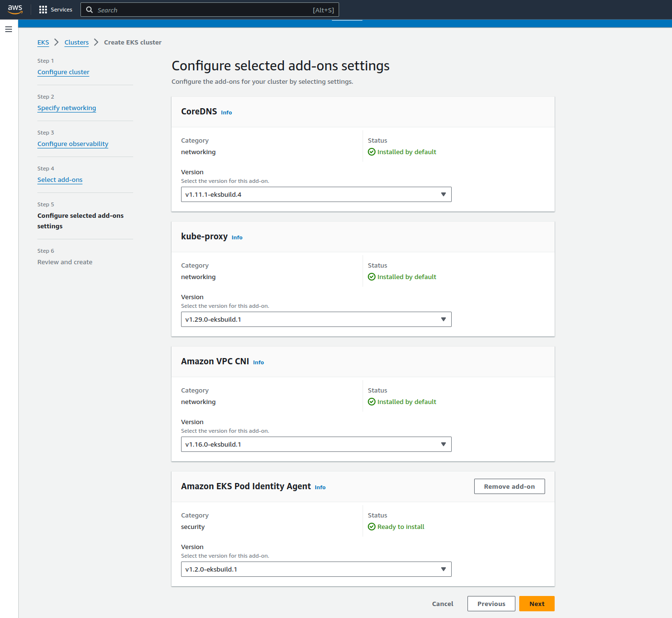Click the Amazon EKS Pod Identity Agent heading
The width and height of the screenshot is (672, 618).
click(x=246, y=486)
